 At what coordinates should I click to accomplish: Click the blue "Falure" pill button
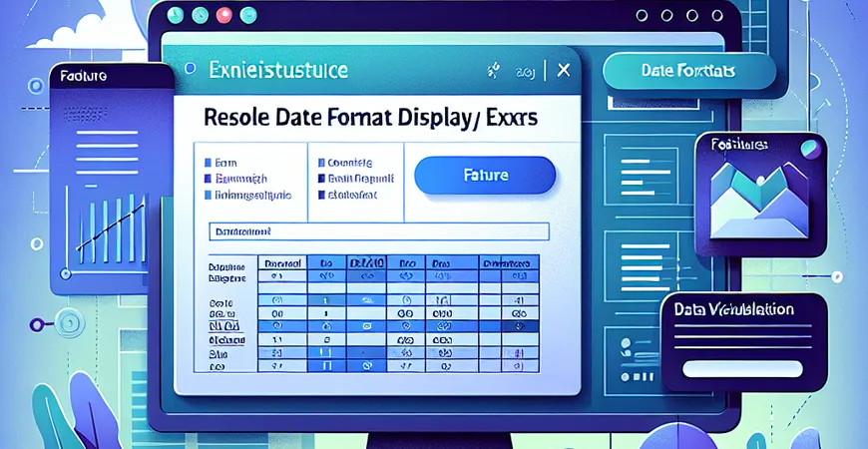(x=484, y=176)
